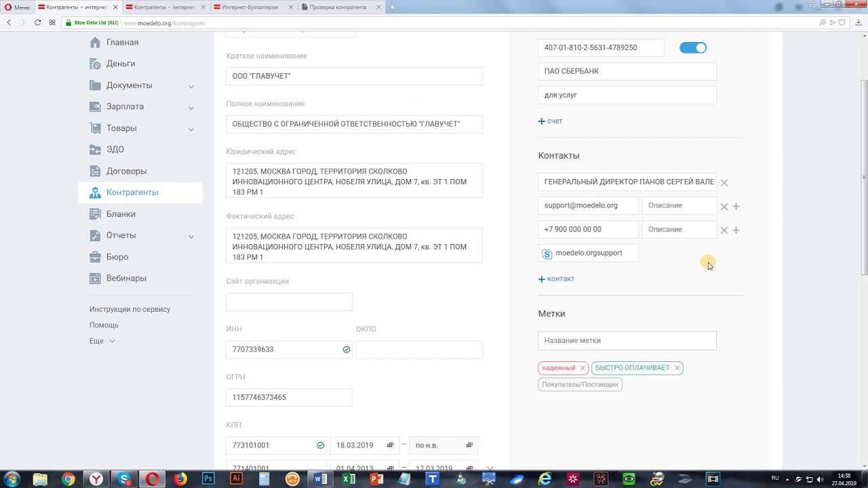Screen dimensions: 868x488
Task: Click the browser back arrow
Action: (9, 22)
